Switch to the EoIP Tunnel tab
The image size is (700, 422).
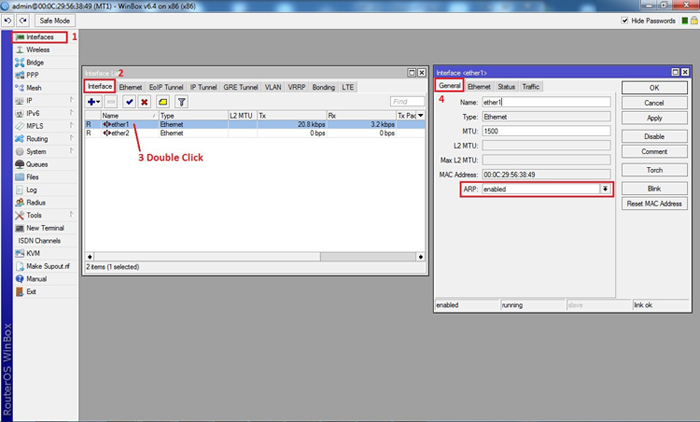coord(166,87)
